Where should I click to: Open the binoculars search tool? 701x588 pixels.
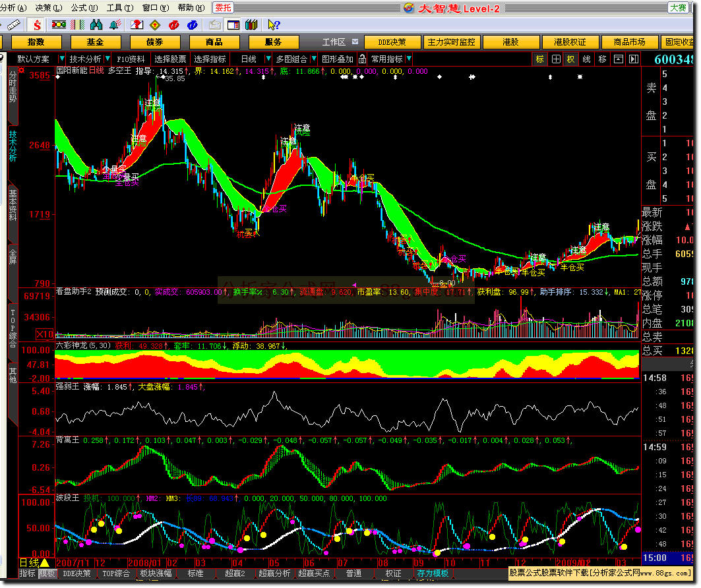click(96, 24)
